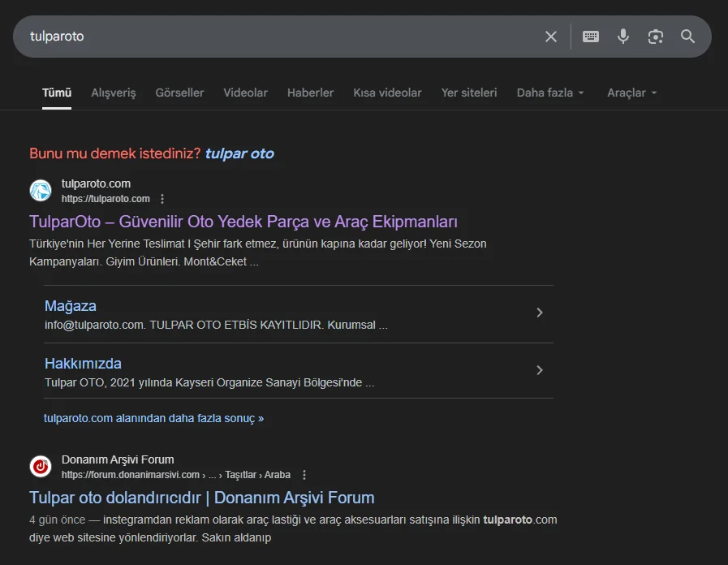Click the magnifying glass search button

click(x=687, y=37)
